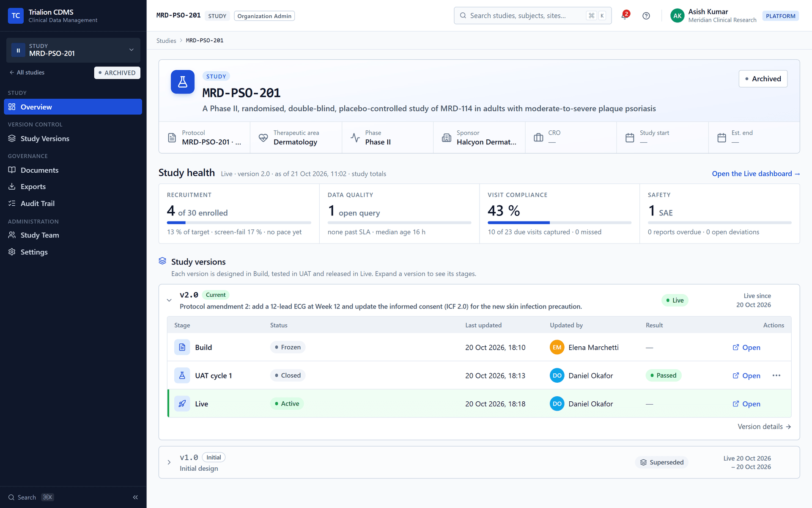Click the Passed result badge
Viewport: 812px width, 508px height.
pos(663,375)
